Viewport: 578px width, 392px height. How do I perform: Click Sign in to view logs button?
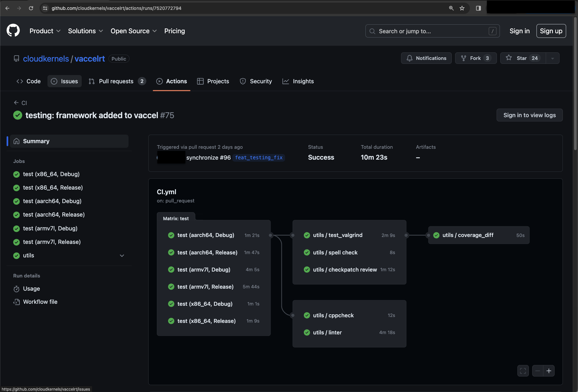point(529,115)
